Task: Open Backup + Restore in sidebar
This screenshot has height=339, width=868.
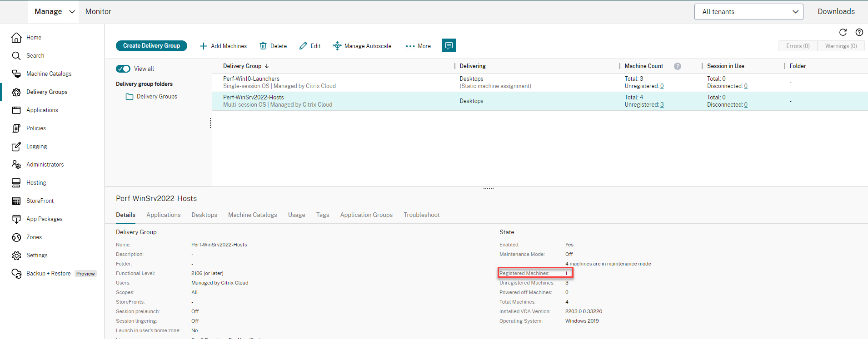Action: point(48,273)
